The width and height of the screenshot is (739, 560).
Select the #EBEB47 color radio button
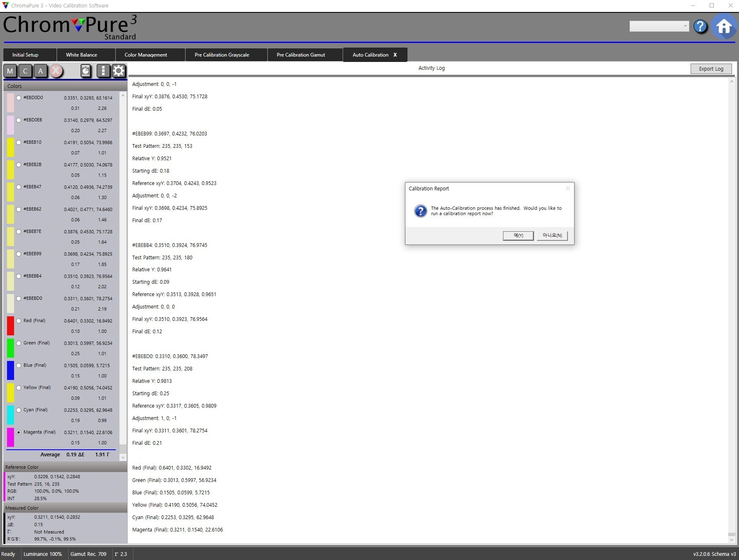[x=19, y=187]
